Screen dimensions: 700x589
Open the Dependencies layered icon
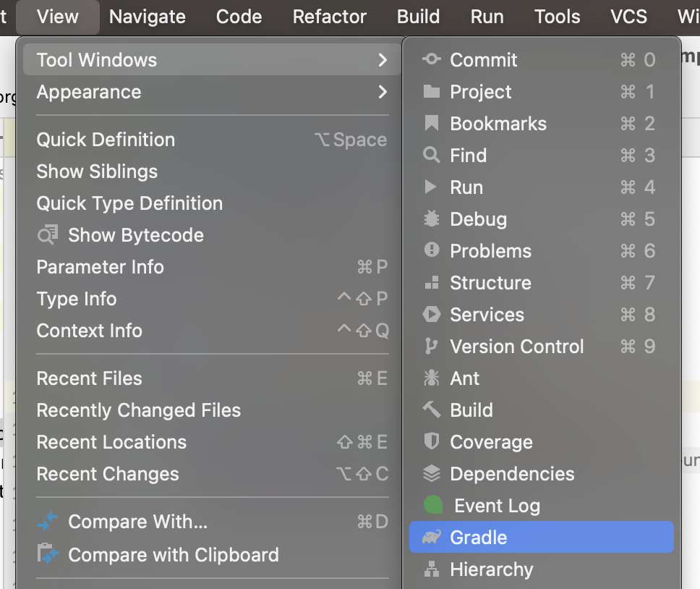click(431, 473)
